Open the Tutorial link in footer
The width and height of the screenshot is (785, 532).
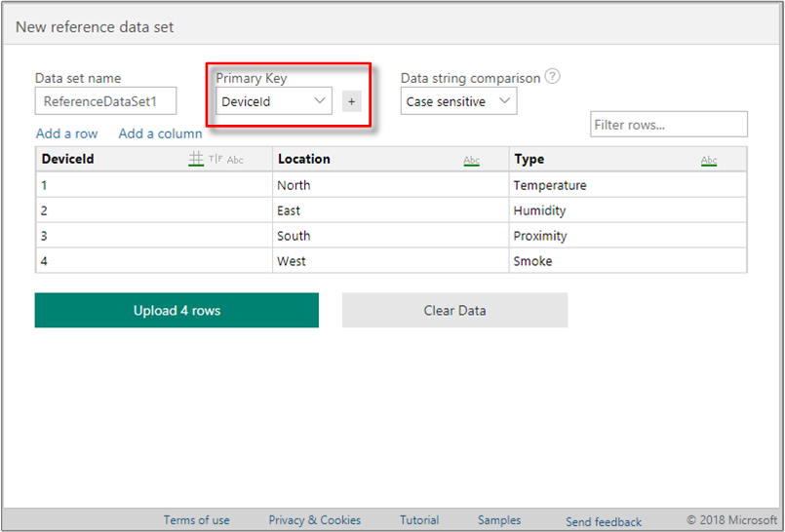(x=419, y=520)
